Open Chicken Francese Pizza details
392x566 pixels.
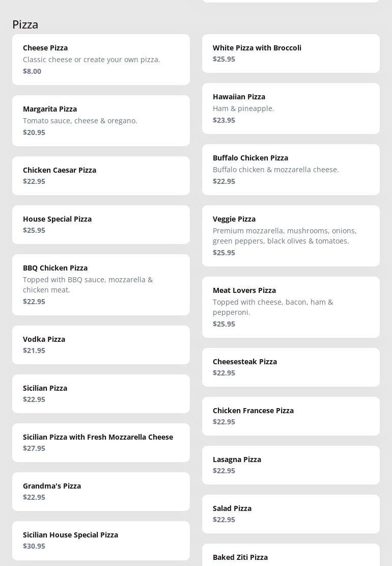click(291, 416)
